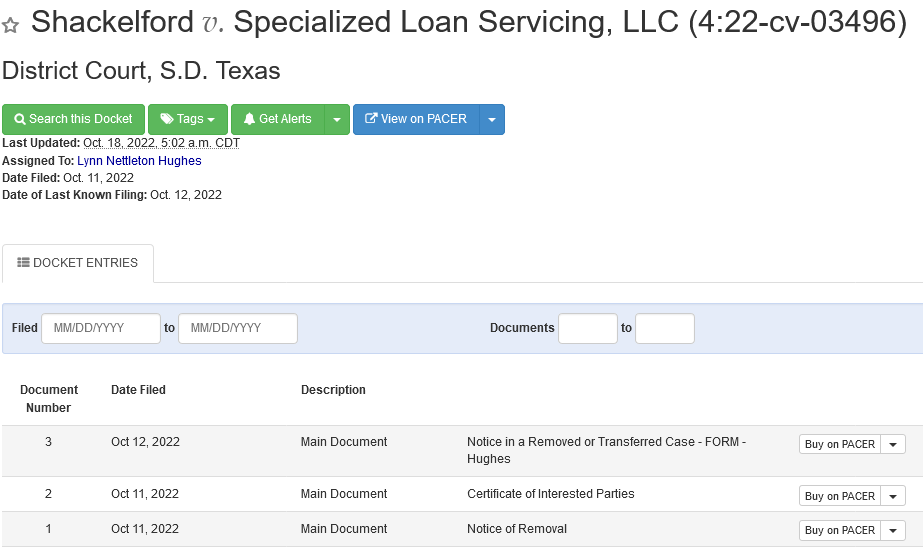The image size is (923, 547).
Task: Select the Docket Entries tab
Action: pos(78,263)
